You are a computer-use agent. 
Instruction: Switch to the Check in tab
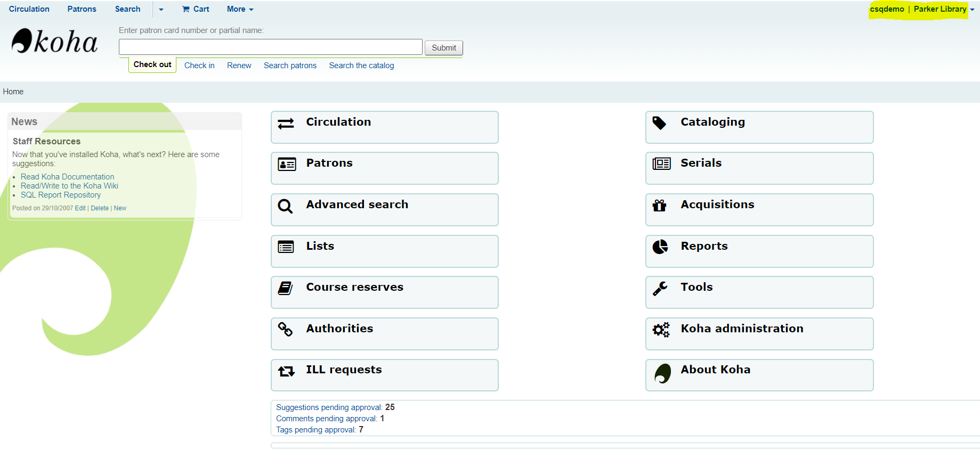(x=199, y=66)
